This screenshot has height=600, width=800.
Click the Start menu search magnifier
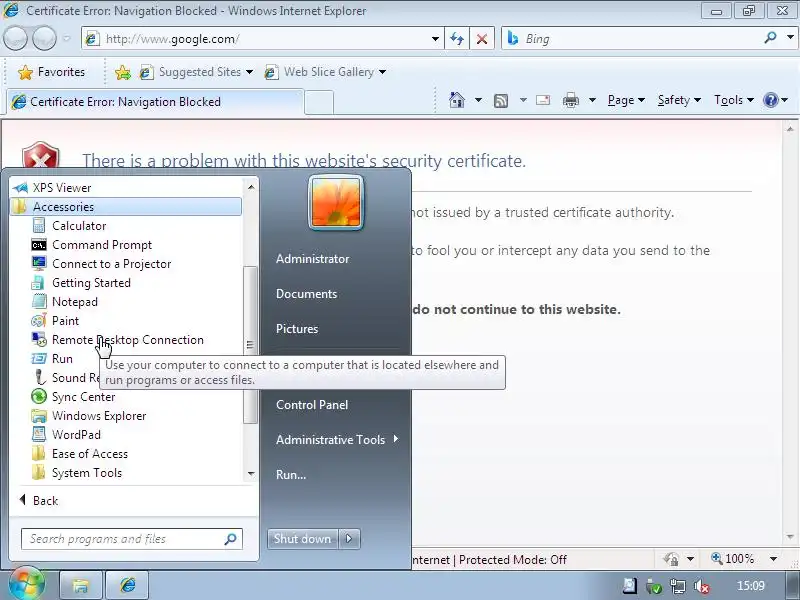[230, 539]
